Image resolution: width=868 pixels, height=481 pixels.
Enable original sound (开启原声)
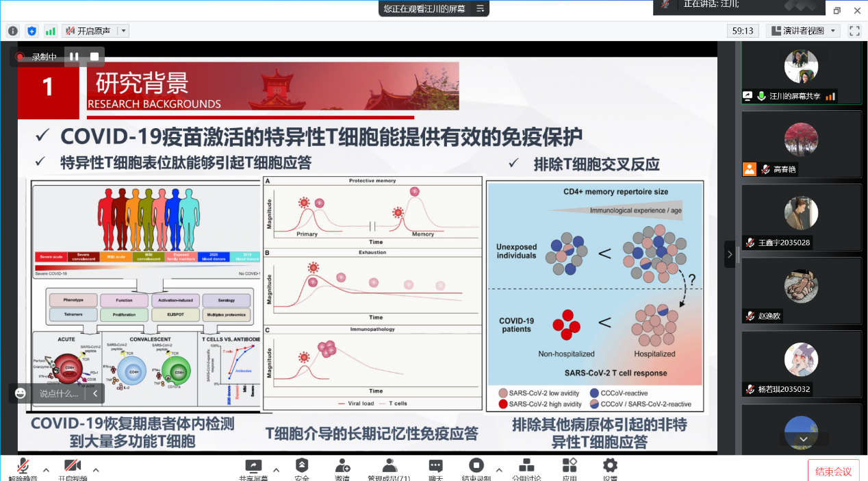(88, 31)
